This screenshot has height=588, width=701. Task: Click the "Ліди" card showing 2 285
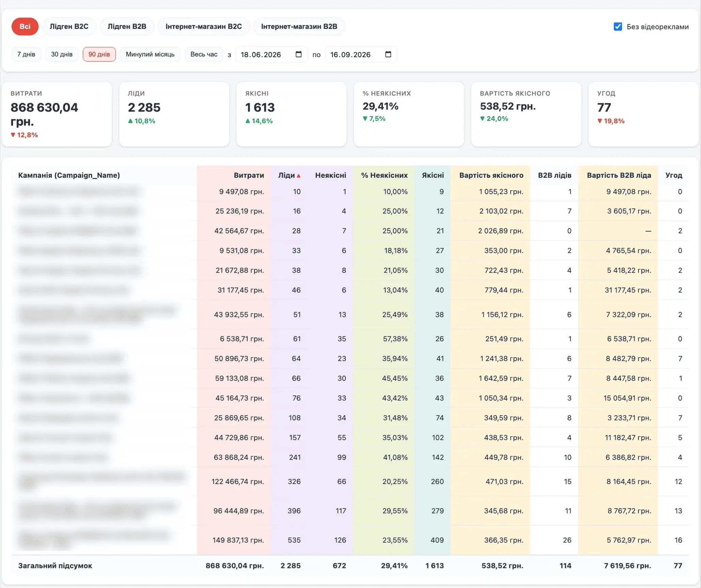(x=174, y=114)
